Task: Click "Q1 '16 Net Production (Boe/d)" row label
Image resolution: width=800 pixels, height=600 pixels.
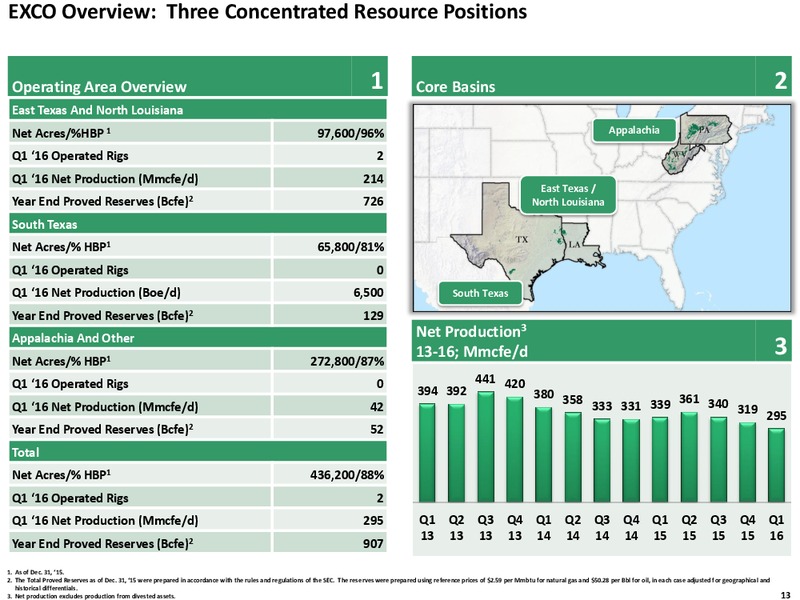Action: pos(96,293)
